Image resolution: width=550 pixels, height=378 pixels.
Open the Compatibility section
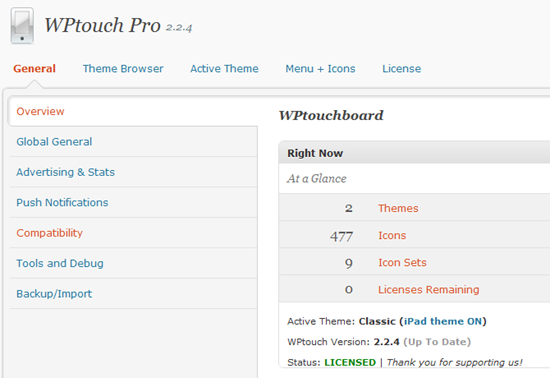point(49,233)
